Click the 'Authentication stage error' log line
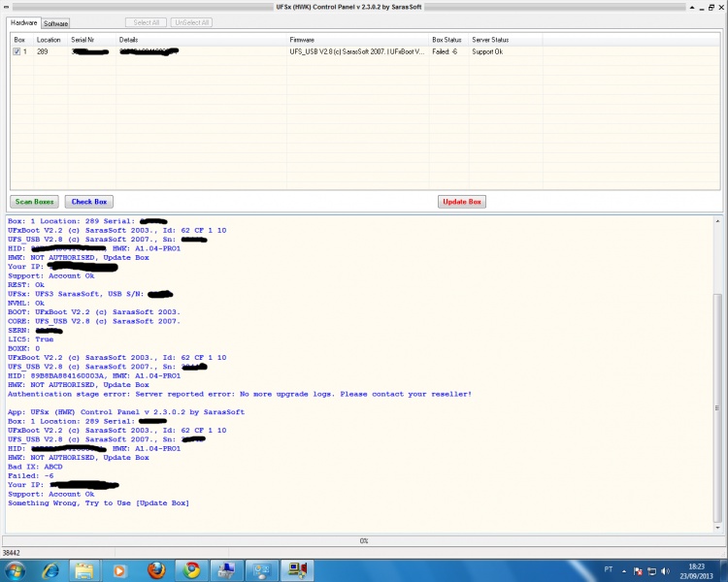The image size is (728, 582). (240, 394)
